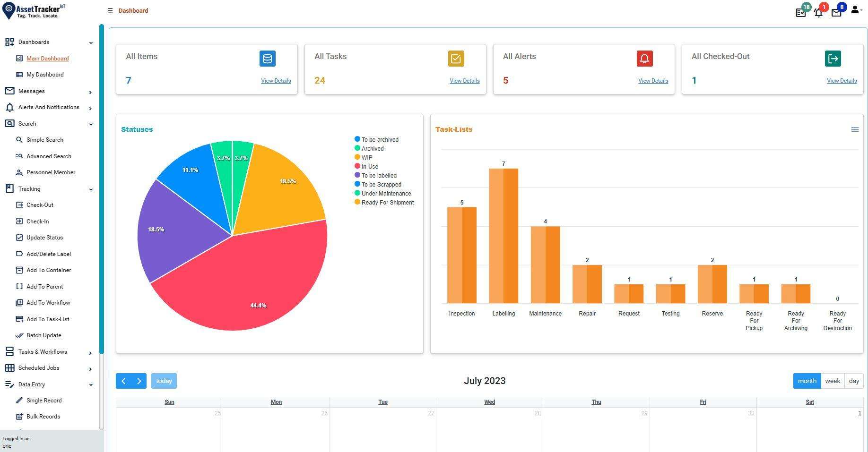The image size is (868, 452).
Task: Toggle the Ready For Shipment legend entry
Action: pos(388,202)
